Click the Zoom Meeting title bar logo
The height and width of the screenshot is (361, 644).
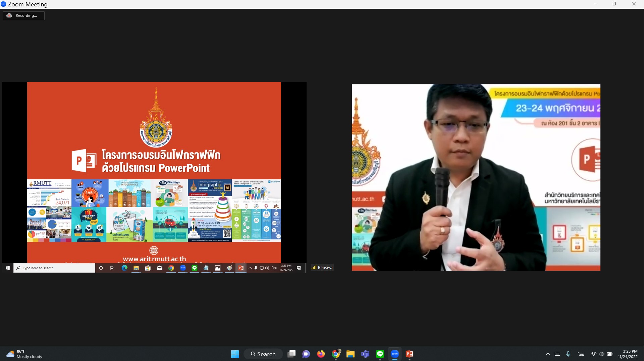pyautogui.click(x=3, y=4)
